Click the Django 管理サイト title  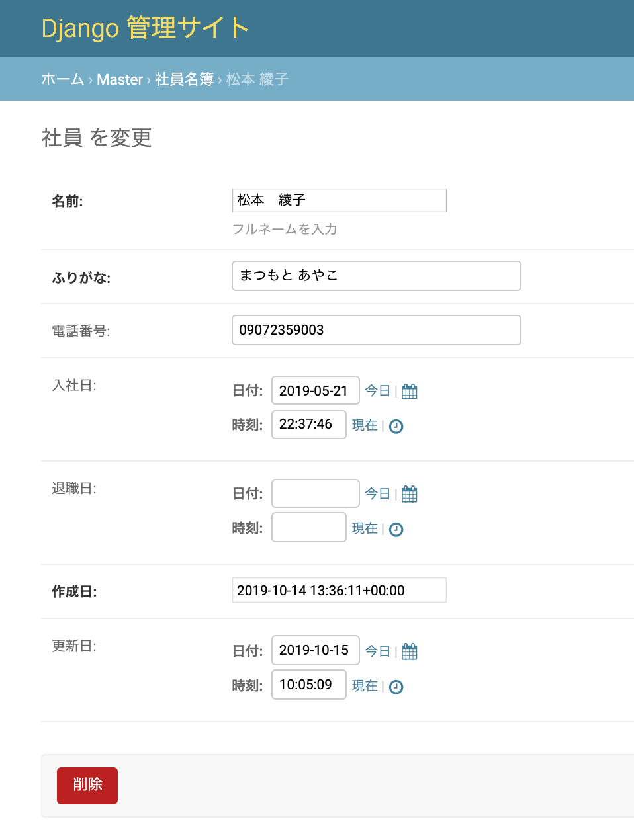click(145, 28)
